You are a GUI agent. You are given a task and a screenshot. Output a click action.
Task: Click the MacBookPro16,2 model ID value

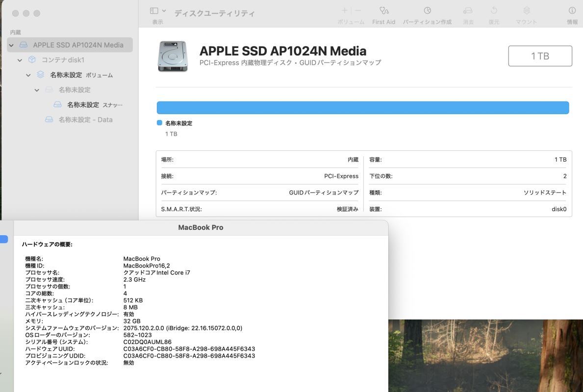click(147, 266)
